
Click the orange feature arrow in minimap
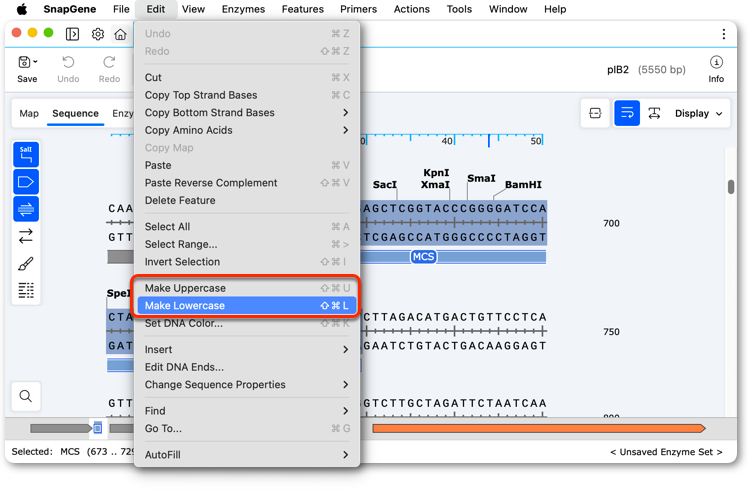539,428
